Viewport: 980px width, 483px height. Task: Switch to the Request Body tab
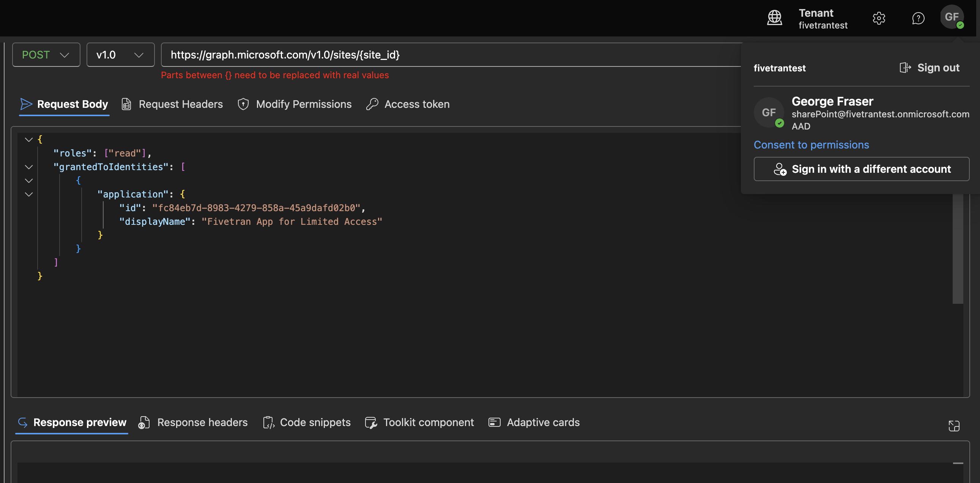(64, 104)
